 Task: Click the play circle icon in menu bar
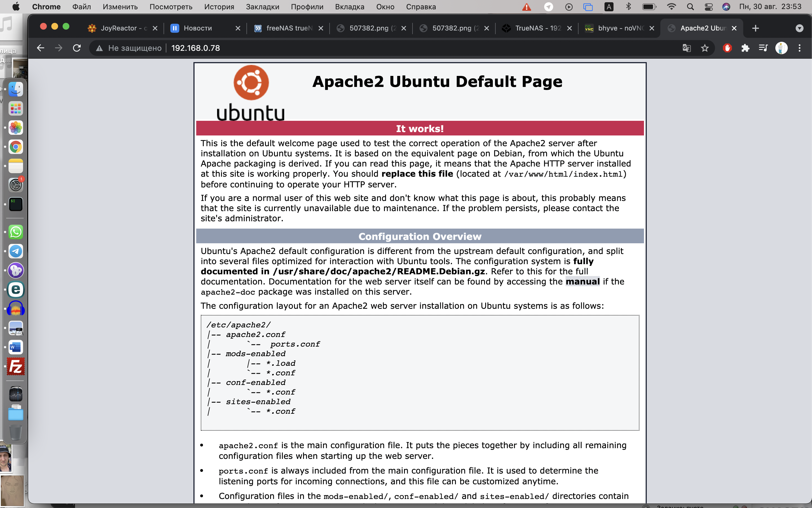(x=568, y=7)
